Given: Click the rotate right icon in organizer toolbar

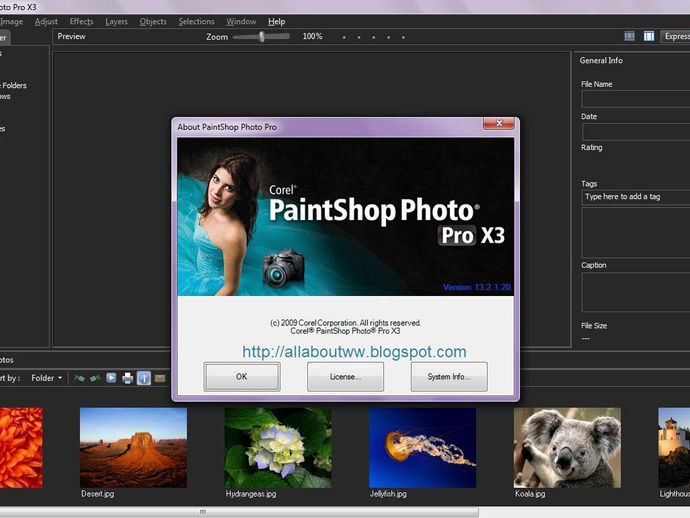Looking at the screenshot, I should pyautogui.click(x=95, y=378).
